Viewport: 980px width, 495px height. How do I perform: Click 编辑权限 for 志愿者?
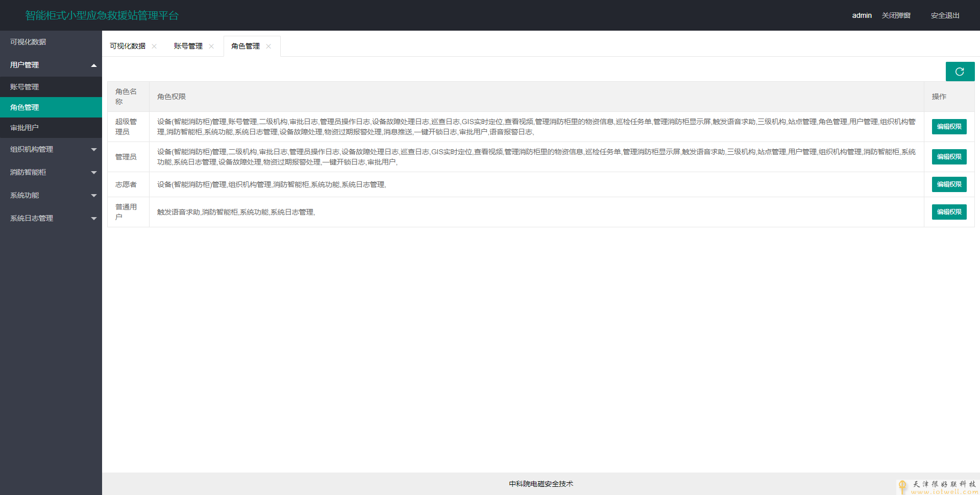point(949,184)
